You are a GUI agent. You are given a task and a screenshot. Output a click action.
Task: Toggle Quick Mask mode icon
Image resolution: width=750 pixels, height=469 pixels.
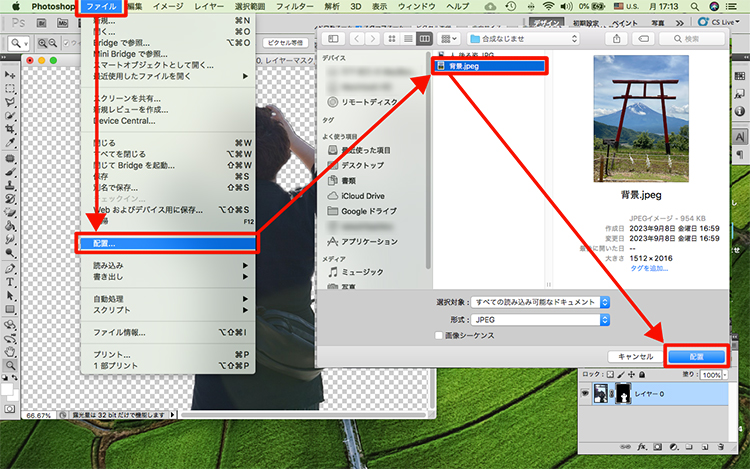(x=10, y=409)
